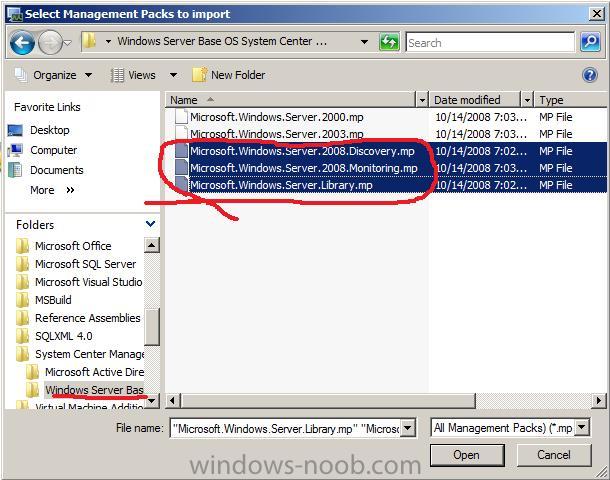The image size is (610, 480).
Task: Select Microsoft.Windows.Server.2008.Monitoring.mp file
Action: tap(304, 168)
